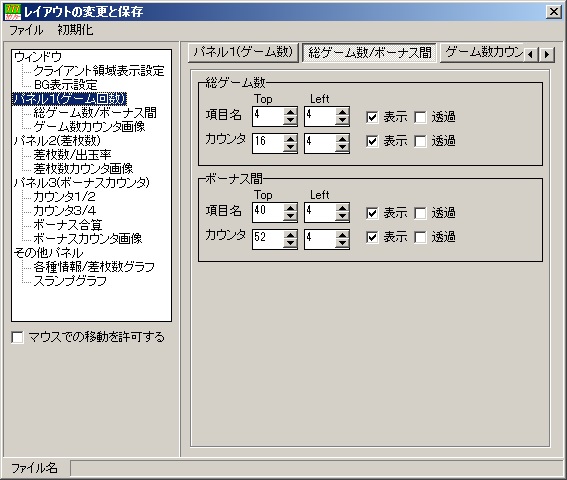Decrease Left value for 総ゲーム数 項目名
This screenshot has height=480, width=567.
point(342,120)
